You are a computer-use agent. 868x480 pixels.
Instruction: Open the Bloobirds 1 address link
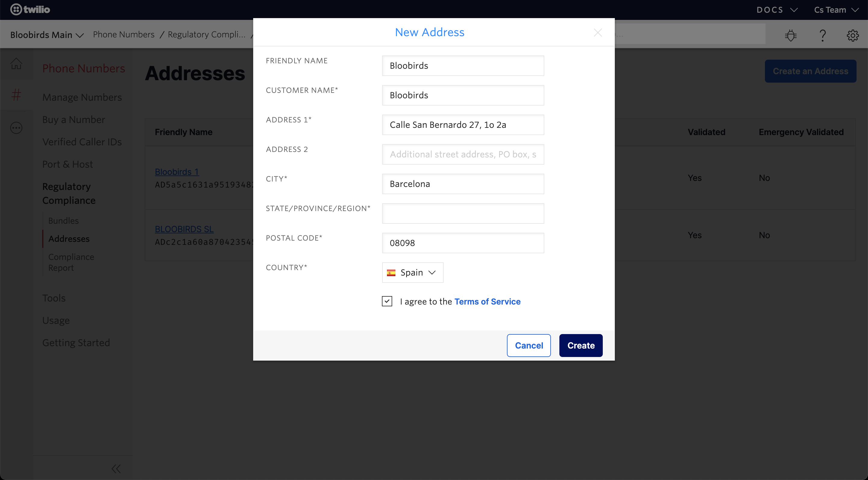coord(177,172)
